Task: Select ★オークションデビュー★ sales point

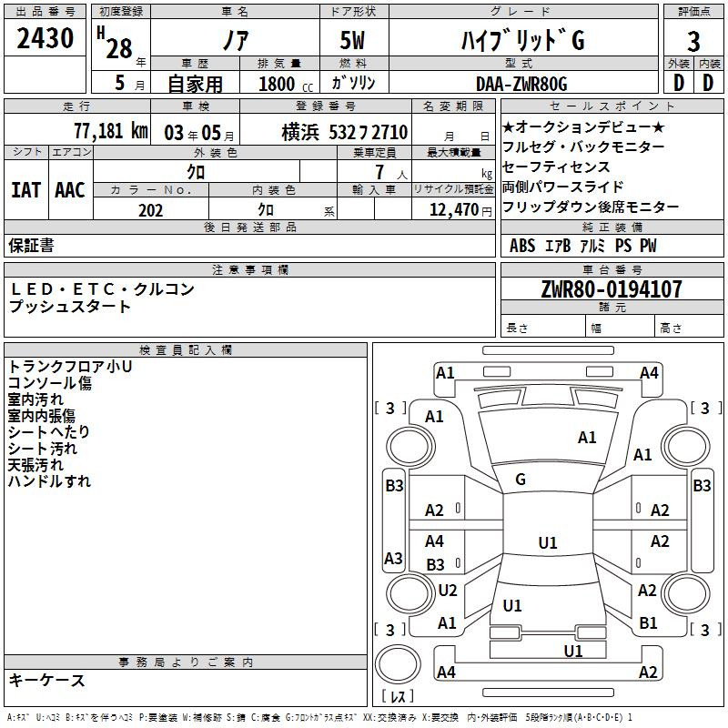Action: [583, 126]
